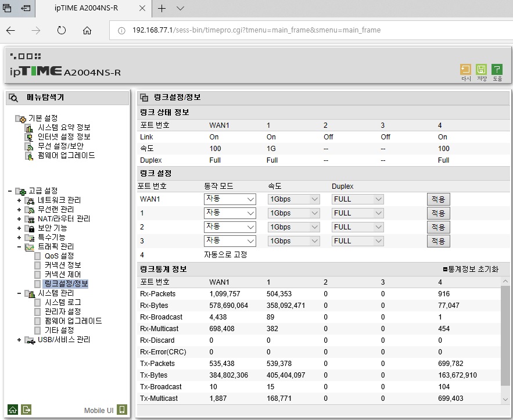The height and width of the screenshot is (420, 513).
Task: Click the logout icon at sidebar bottom
Action: coord(26,410)
